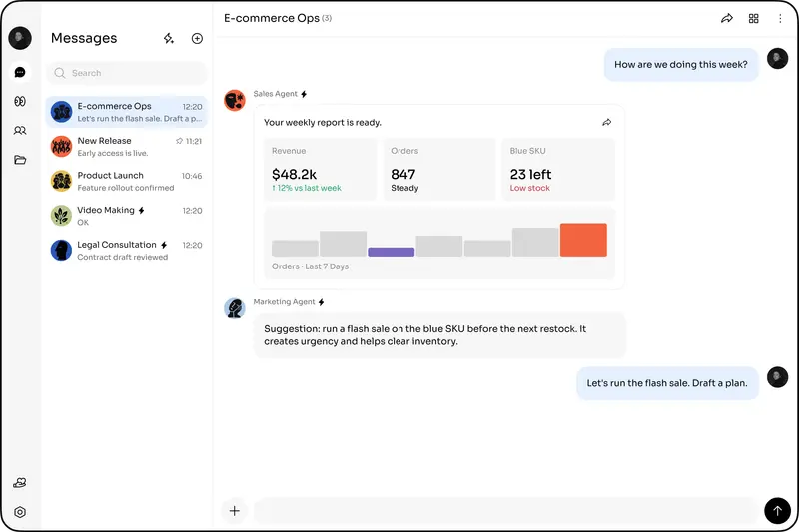Screen dimensions: 799x532
Task: Select the chat messages sidebar icon
Action: pyautogui.click(x=20, y=72)
